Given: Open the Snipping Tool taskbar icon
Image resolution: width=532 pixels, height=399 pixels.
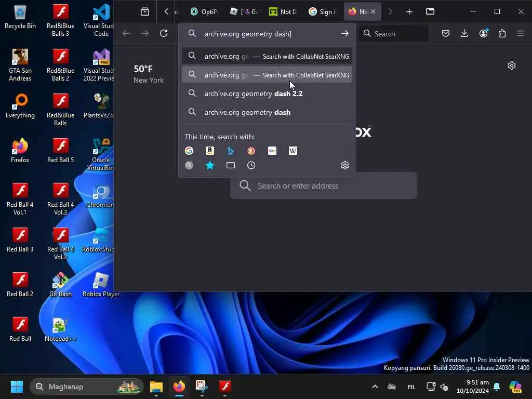Looking at the screenshot, I should tap(202, 387).
